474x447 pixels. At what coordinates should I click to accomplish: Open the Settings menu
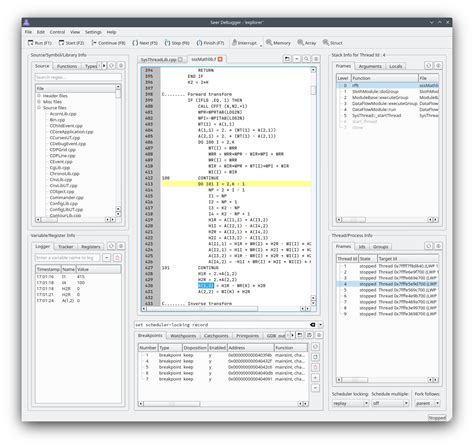93,32
